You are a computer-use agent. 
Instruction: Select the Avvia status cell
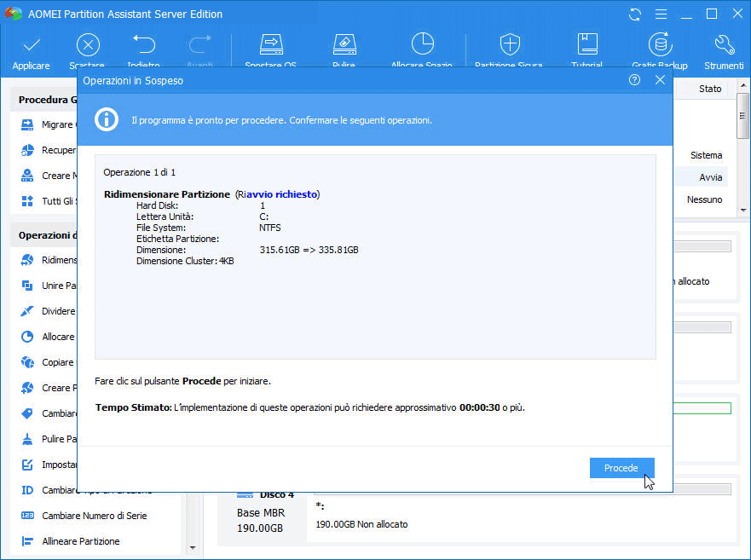tap(710, 177)
